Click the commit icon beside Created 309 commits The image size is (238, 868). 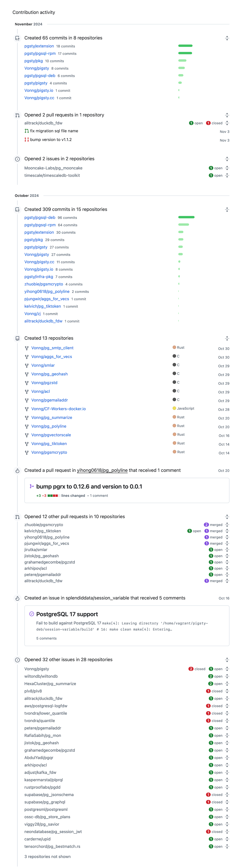coord(17,210)
